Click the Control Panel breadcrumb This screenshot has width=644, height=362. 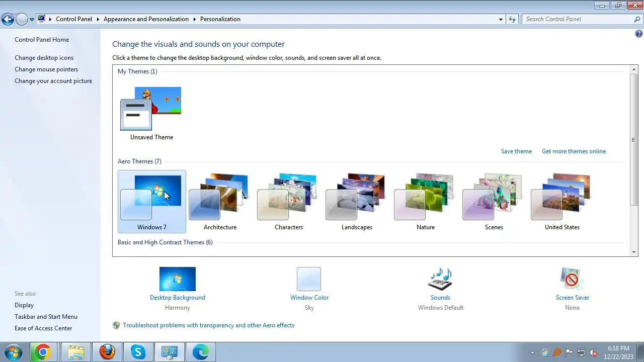click(x=74, y=19)
